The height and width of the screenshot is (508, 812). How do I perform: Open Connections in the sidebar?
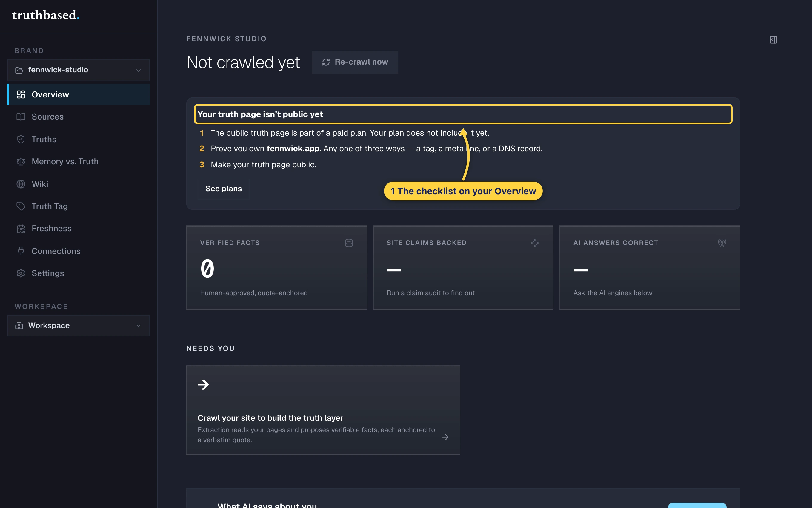pyautogui.click(x=79, y=251)
